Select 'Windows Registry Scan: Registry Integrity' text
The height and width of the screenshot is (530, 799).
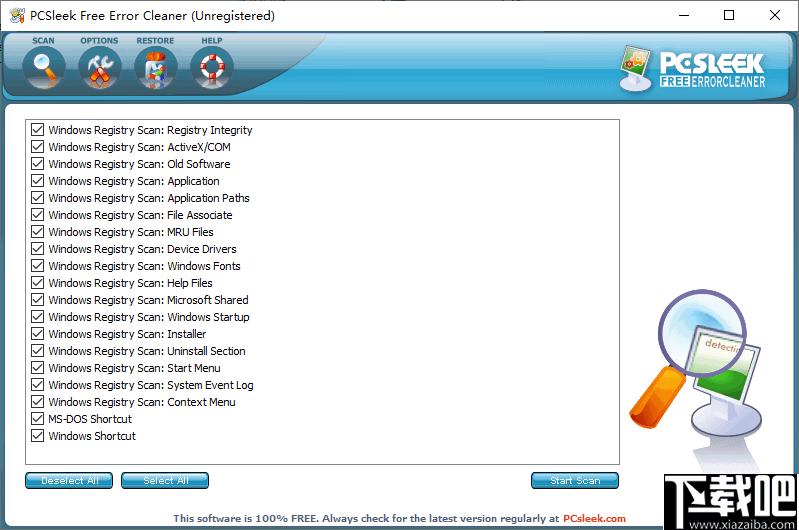click(x=150, y=130)
